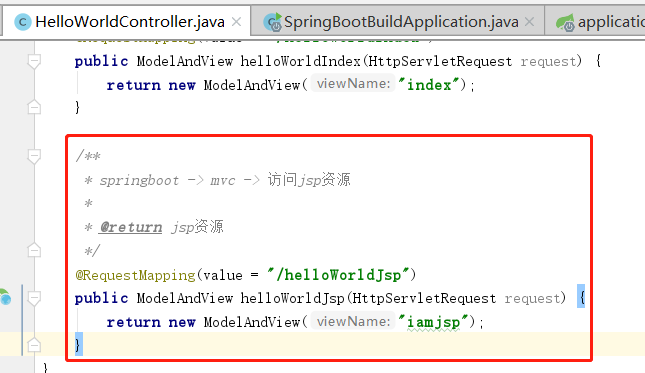Click the request mapping gutter icon near helloWorldJsp
Viewport: 645px width, 373px height.
5,297
